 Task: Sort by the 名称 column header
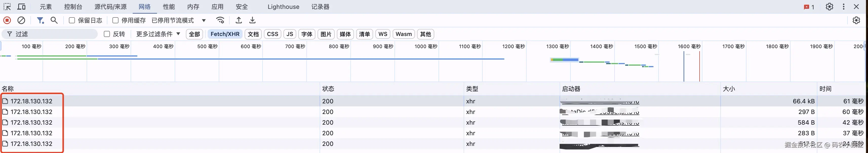160,89
